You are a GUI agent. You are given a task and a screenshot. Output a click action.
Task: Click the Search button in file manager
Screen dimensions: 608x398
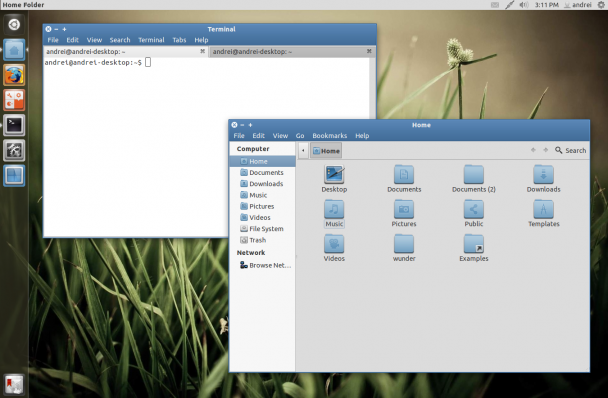pos(570,151)
